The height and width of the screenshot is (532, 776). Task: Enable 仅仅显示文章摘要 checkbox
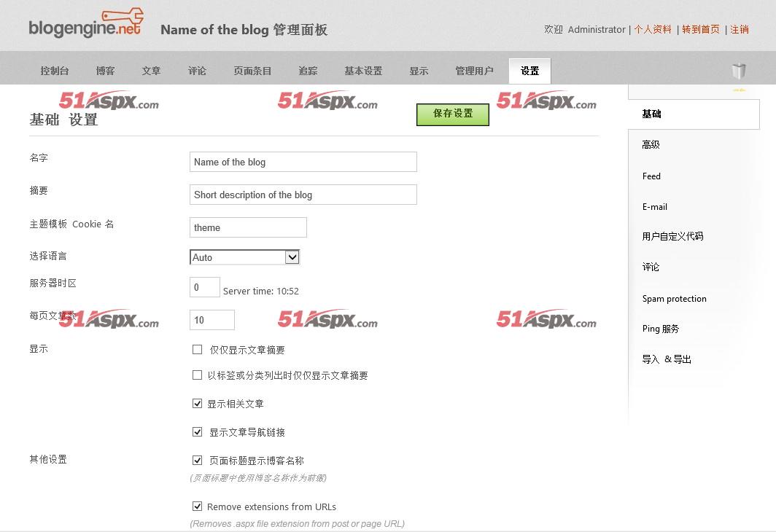tap(197, 350)
